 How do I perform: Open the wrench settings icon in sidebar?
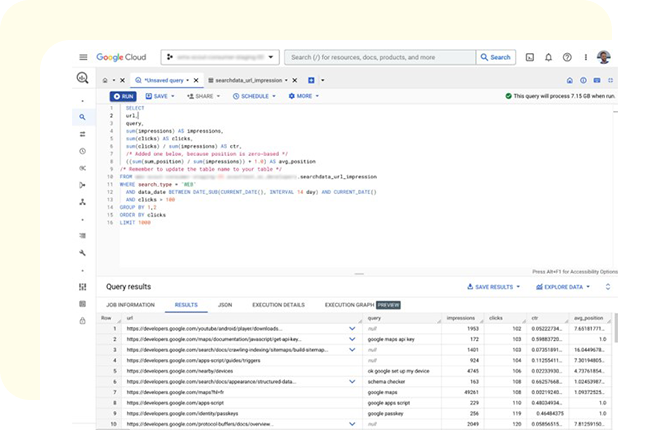pyautogui.click(x=82, y=253)
